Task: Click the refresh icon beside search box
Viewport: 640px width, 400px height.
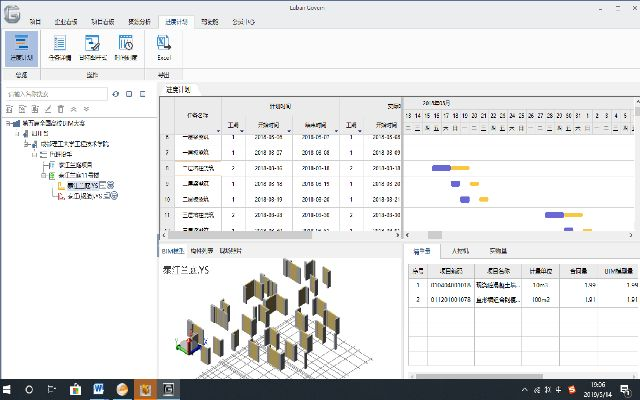Action: tap(115, 93)
